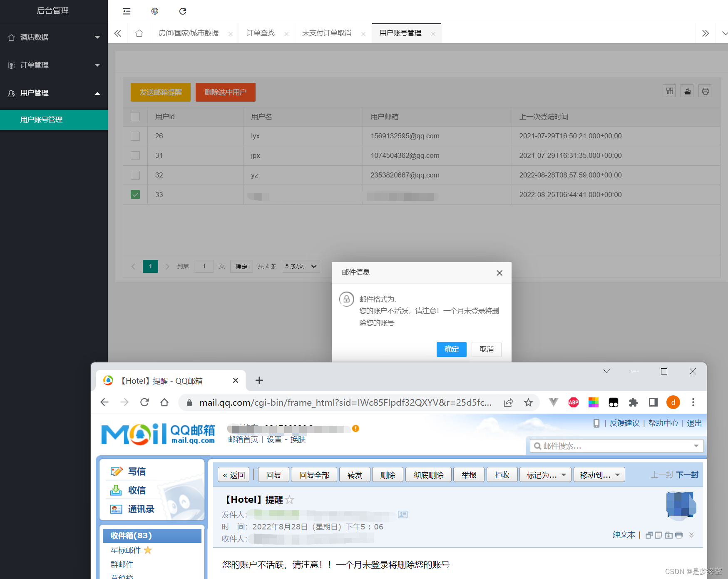Viewport: 728px width, 579px height.
Task: Expand mail search options dropdown arrow
Action: 696,446
